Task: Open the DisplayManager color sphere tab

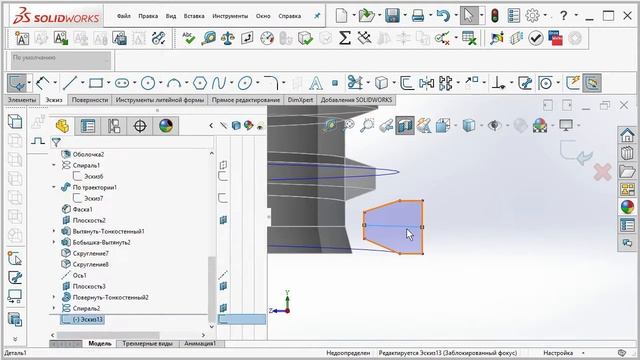Action: [166, 126]
